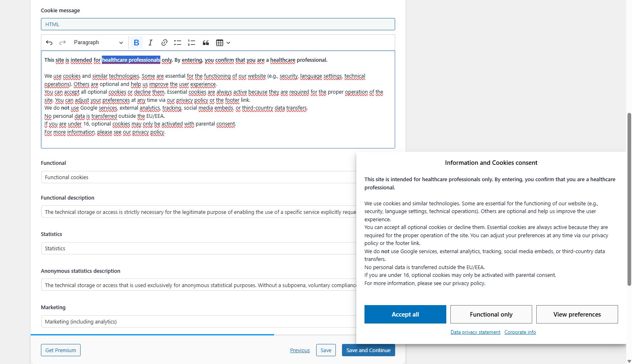Click the 'Anonymous statistics description' label
Image resolution: width=632 pixels, height=364 pixels.
(x=81, y=271)
